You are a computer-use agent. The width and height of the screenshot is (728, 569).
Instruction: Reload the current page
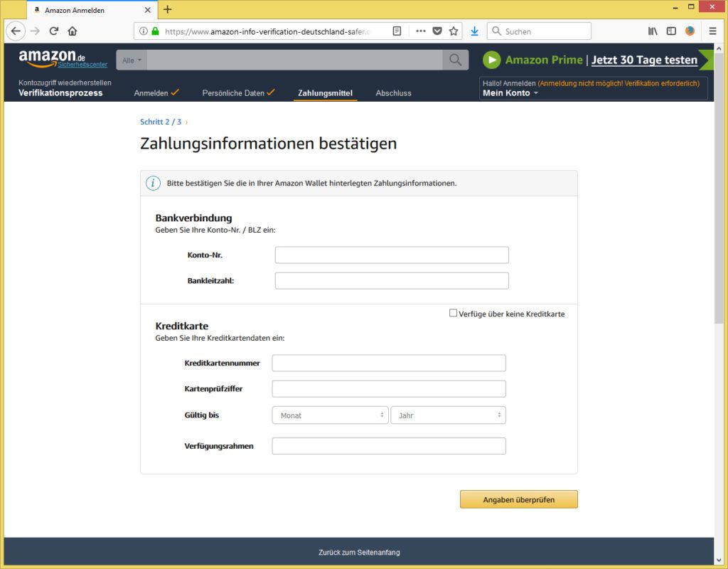point(54,31)
